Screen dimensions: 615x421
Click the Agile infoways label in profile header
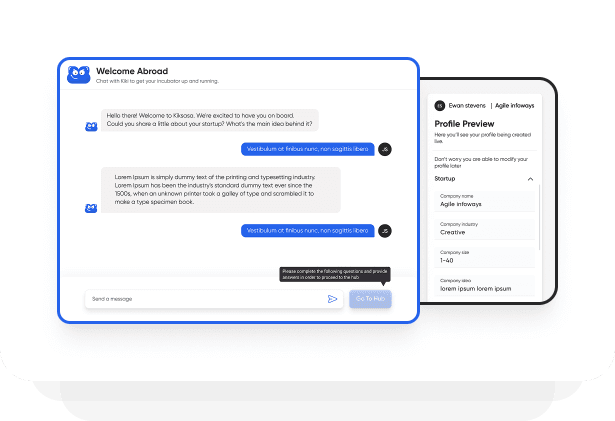(514, 106)
